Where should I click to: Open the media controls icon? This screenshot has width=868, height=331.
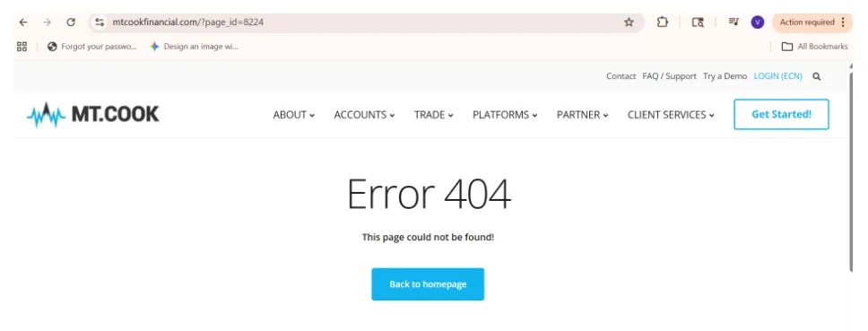(x=733, y=22)
